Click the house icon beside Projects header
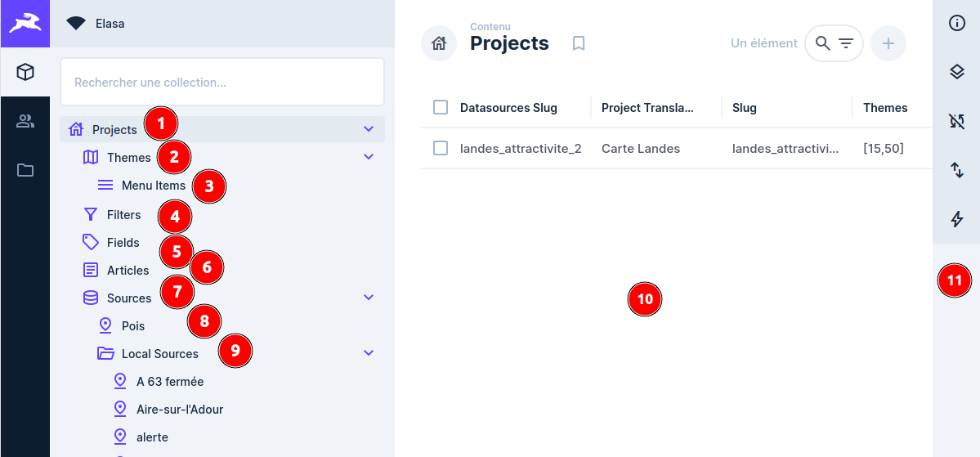 pos(439,43)
